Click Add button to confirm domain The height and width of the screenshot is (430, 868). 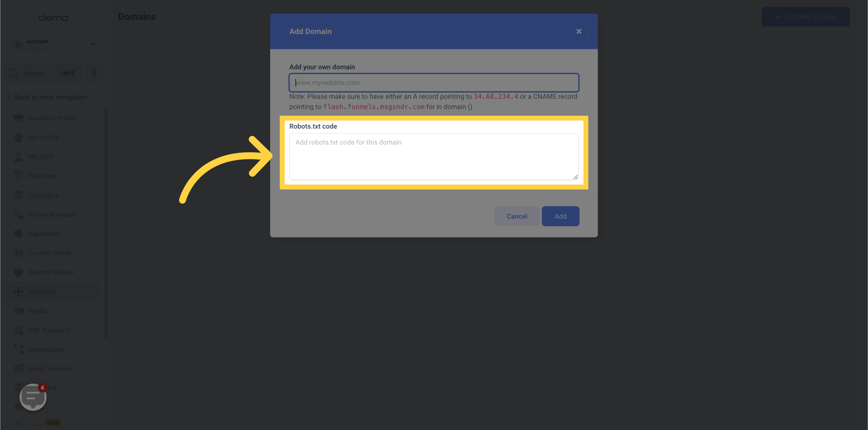pyautogui.click(x=560, y=216)
